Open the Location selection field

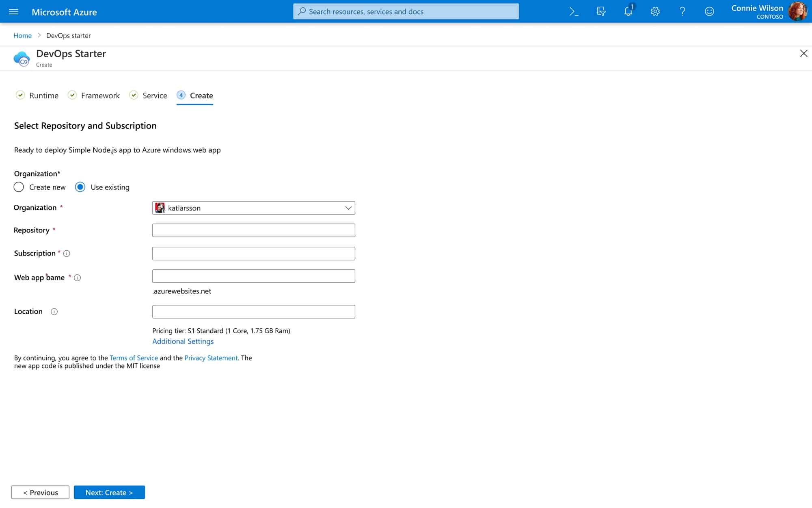click(253, 311)
